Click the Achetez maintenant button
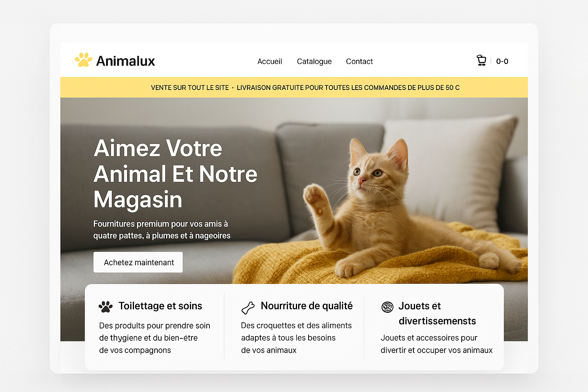Screen dimensions: 588x392 tap(138, 262)
